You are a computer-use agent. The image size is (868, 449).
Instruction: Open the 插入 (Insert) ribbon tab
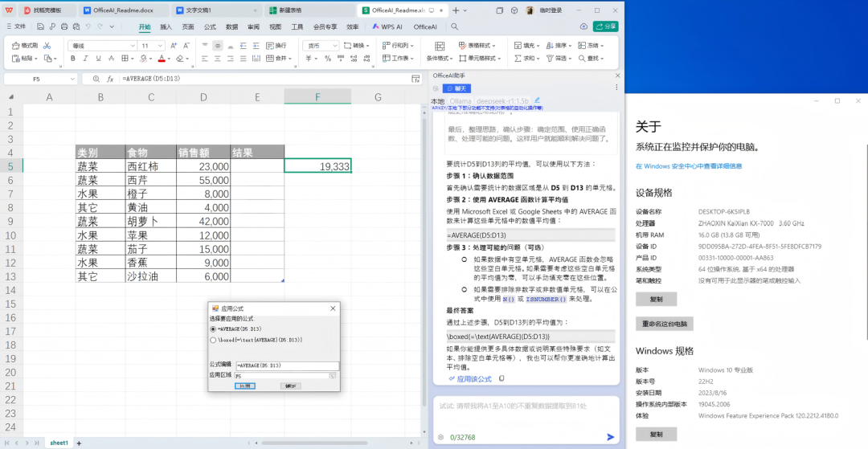166,27
